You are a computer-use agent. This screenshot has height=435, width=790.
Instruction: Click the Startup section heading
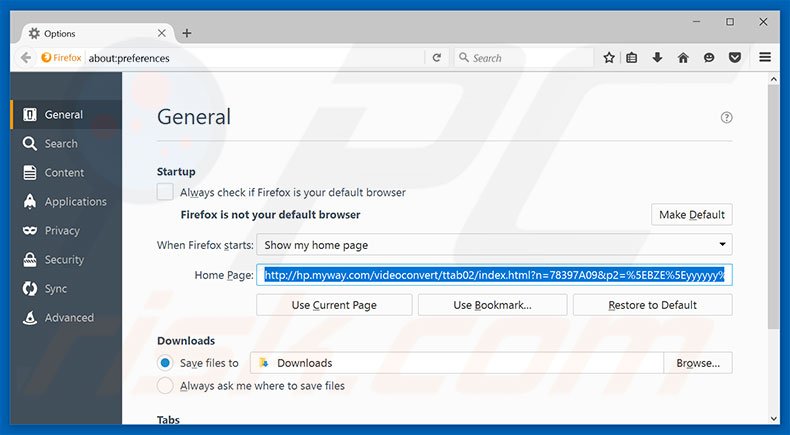coord(176,171)
